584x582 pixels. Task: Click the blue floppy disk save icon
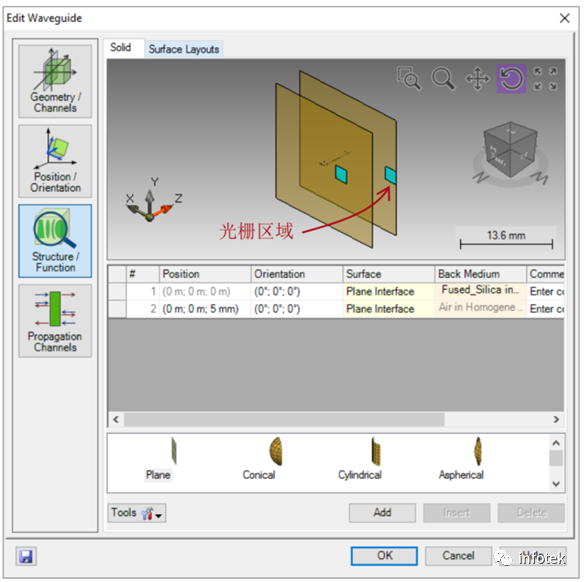click(26, 556)
